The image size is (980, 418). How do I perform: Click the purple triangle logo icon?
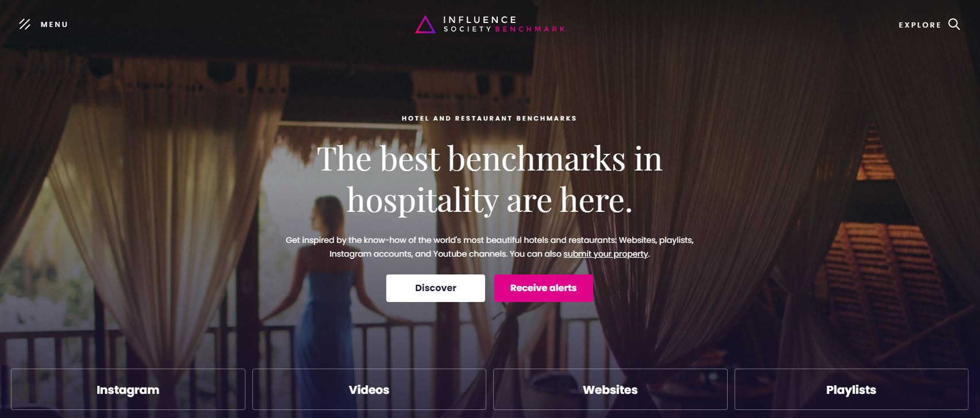click(x=425, y=25)
